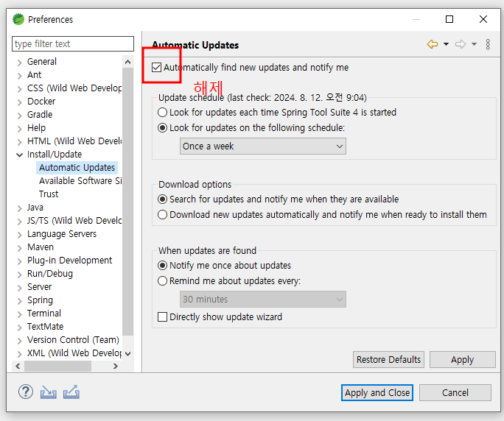Select Available Software Sites tree item
Viewport: 504px width, 421px height.
(80, 181)
